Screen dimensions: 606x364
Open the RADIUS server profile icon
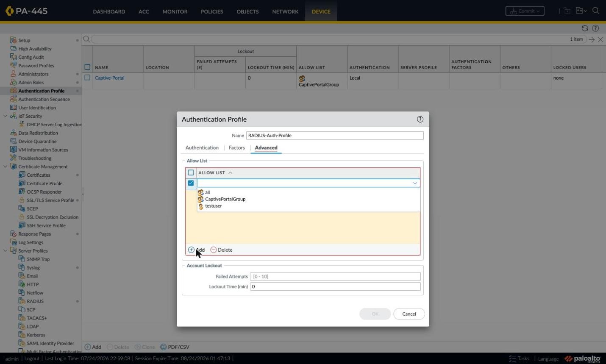pyautogui.click(x=22, y=301)
